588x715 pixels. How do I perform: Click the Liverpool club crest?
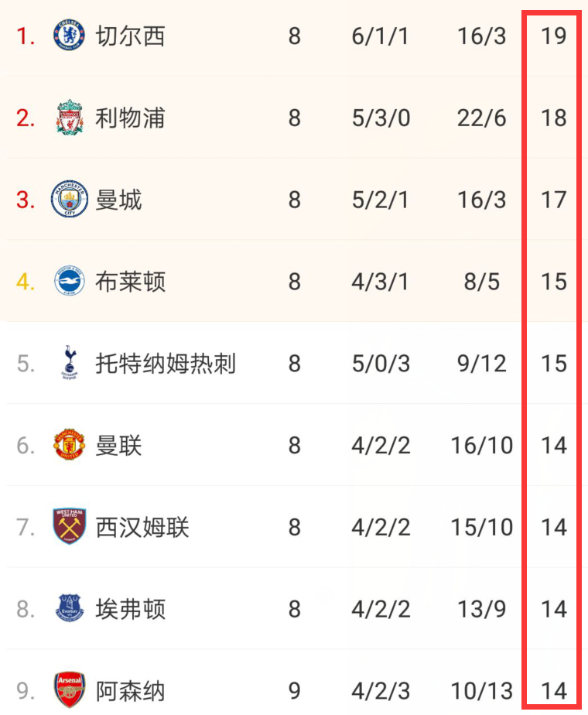[x=70, y=117]
